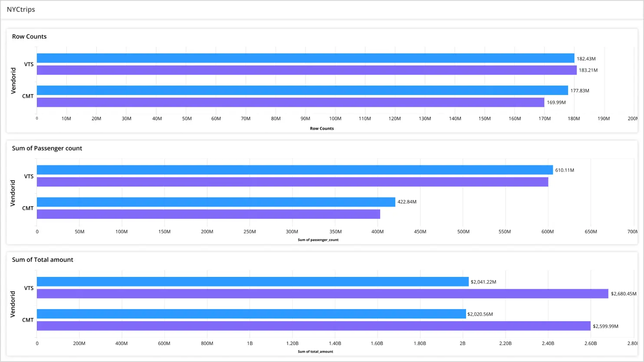Image resolution: width=644 pixels, height=362 pixels.
Task: Click the CMT label in the Total amount chart
Action: 28,320
